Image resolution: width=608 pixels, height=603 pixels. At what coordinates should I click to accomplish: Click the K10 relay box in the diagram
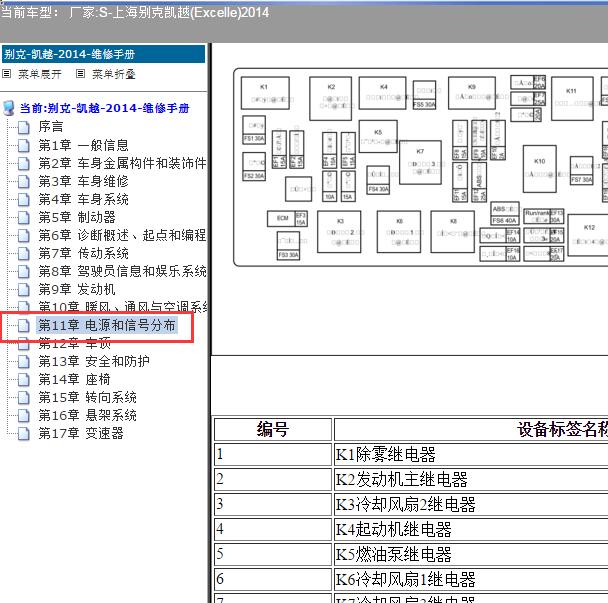click(539, 169)
